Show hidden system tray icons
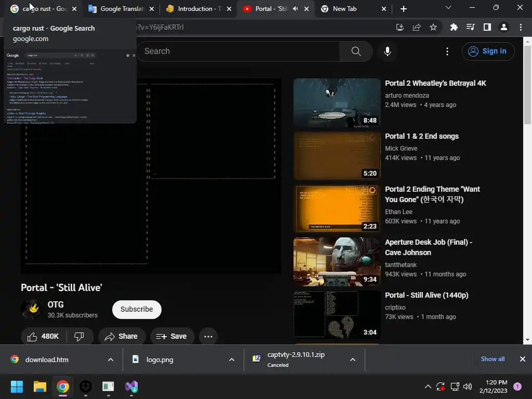The width and height of the screenshot is (532, 399). coord(428,387)
